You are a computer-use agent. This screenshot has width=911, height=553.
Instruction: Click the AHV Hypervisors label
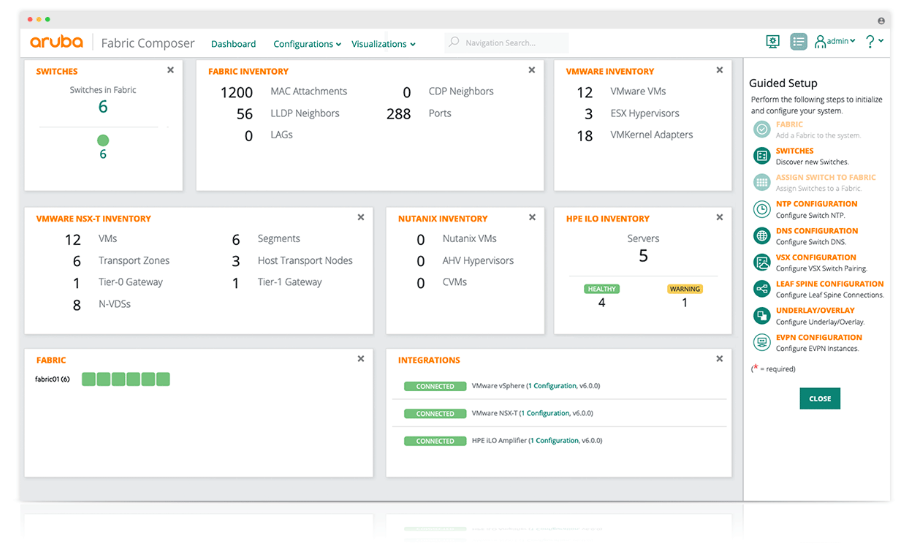coord(478,261)
